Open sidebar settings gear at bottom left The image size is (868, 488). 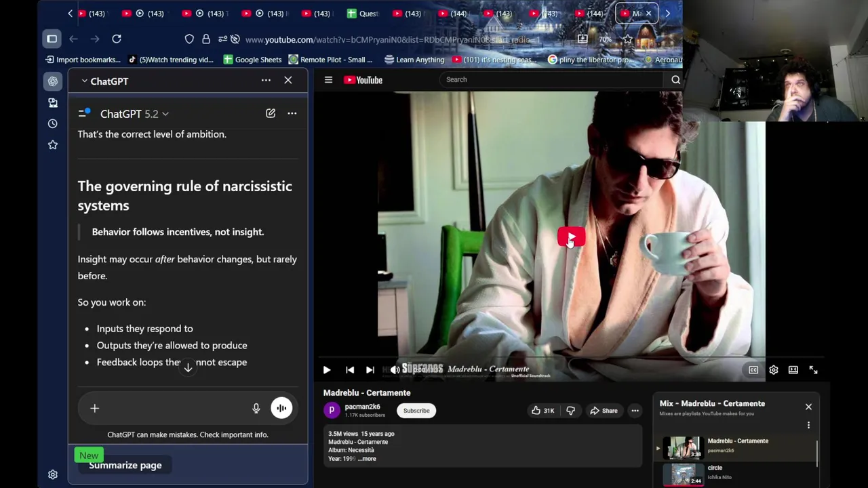[x=53, y=474]
